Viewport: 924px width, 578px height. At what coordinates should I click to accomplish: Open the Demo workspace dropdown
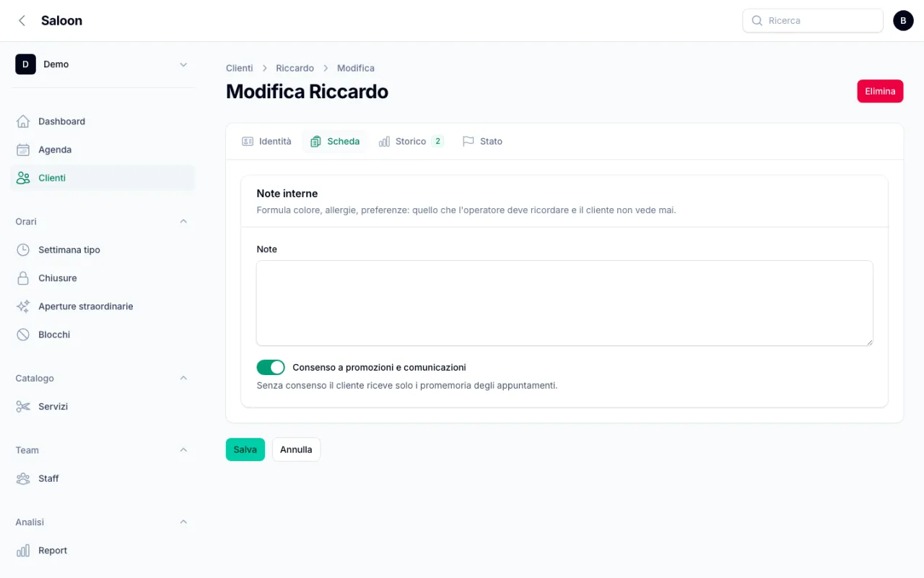(103, 64)
